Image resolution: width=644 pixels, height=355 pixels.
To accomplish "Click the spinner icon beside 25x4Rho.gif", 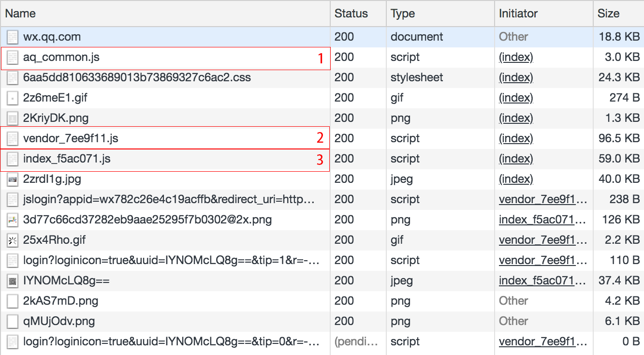I will pyautogui.click(x=13, y=240).
